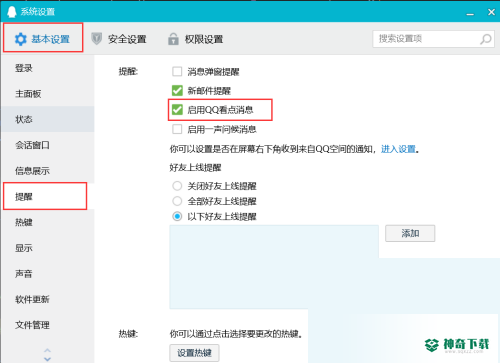Open the 基本设置 tab
500x363 pixels.
pyautogui.click(x=43, y=37)
